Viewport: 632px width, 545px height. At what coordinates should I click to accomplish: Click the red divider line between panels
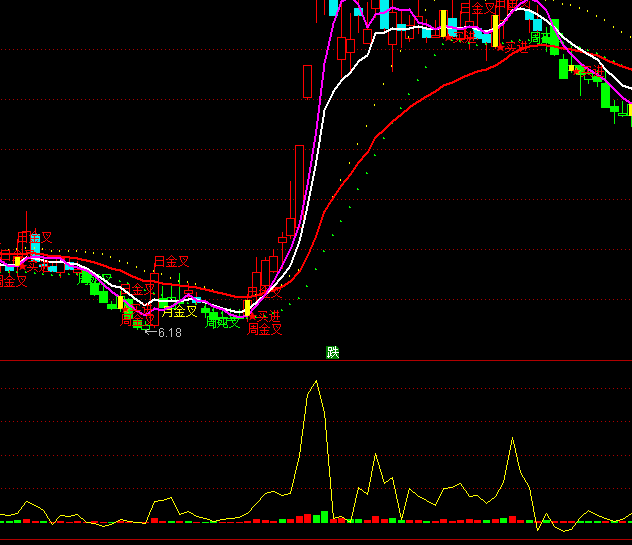[150, 360]
